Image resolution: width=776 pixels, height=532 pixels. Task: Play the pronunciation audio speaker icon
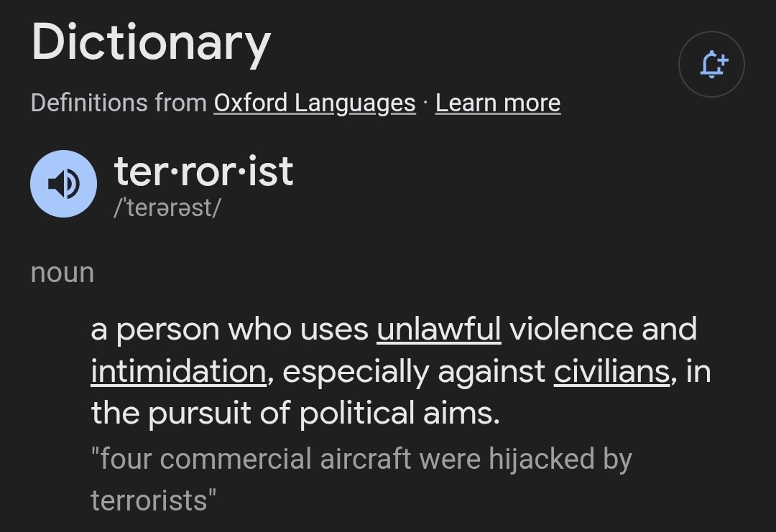(x=63, y=184)
